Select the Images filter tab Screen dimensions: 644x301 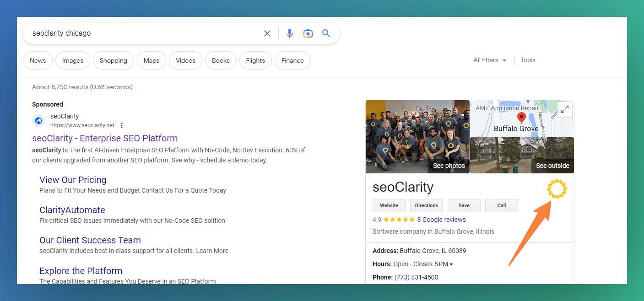pyautogui.click(x=73, y=60)
